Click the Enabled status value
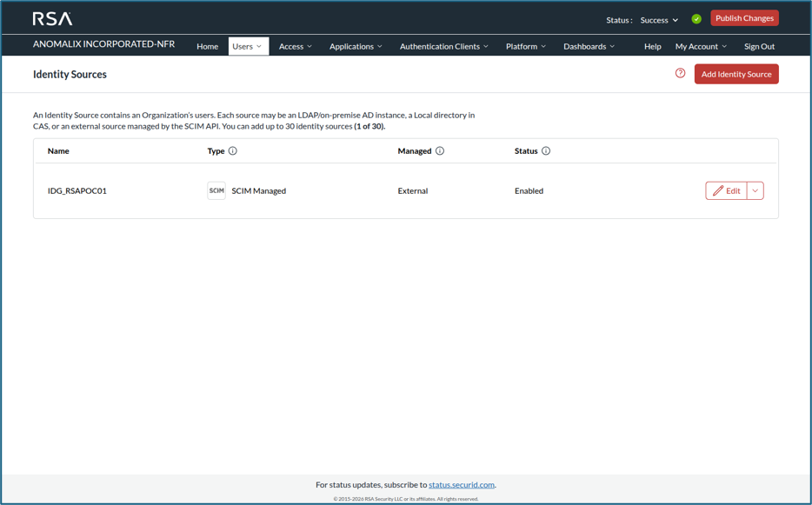 tap(529, 190)
